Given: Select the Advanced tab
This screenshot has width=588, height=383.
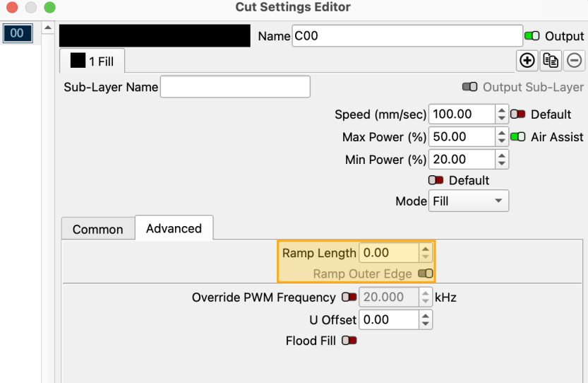Looking at the screenshot, I should click(x=174, y=228).
